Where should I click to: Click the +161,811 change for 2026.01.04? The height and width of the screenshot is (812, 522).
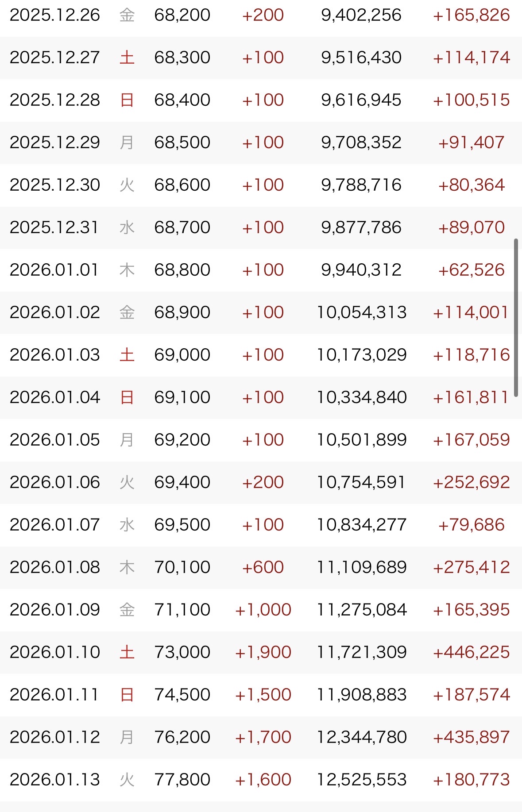tap(470, 397)
